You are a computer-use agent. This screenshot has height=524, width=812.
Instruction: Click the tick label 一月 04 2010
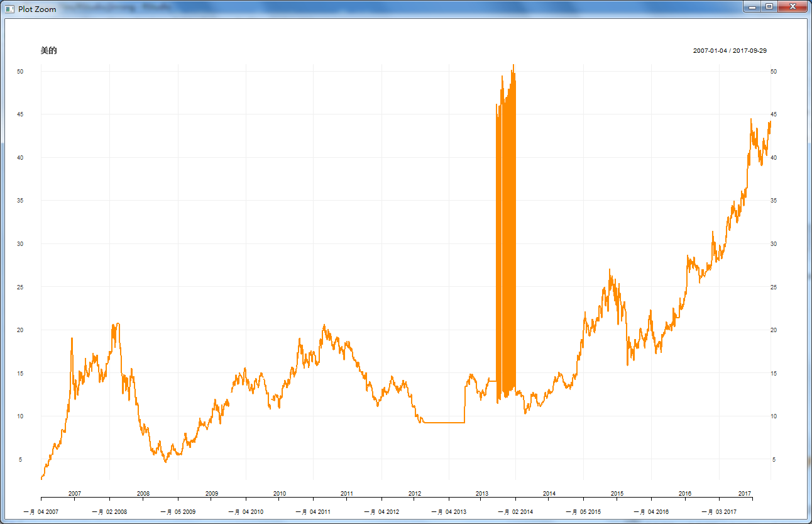[x=246, y=512]
